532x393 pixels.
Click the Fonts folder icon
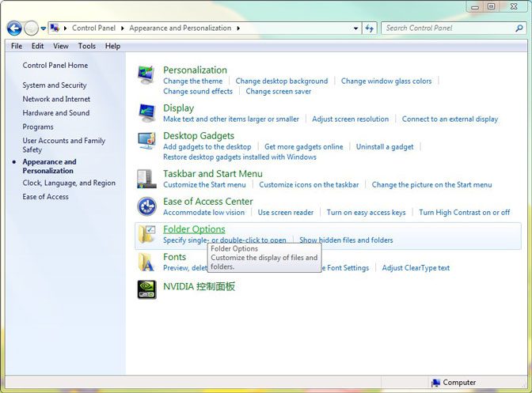tap(147, 262)
